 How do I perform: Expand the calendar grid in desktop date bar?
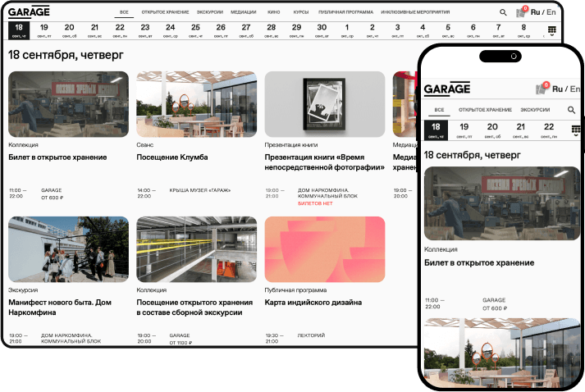551,31
